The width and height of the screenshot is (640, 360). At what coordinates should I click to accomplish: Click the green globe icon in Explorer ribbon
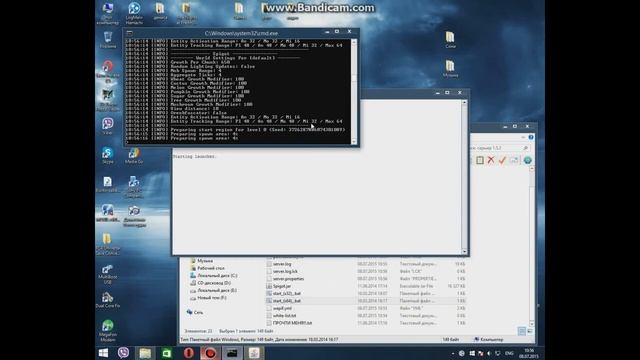pyautogui.click(x=527, y=160)
